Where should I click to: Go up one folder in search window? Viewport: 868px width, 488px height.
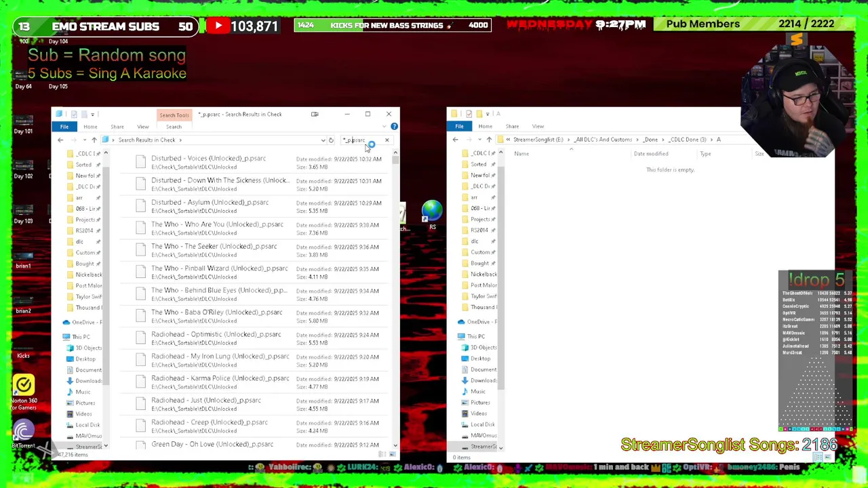pyautogui.click(x=94, y=140)
